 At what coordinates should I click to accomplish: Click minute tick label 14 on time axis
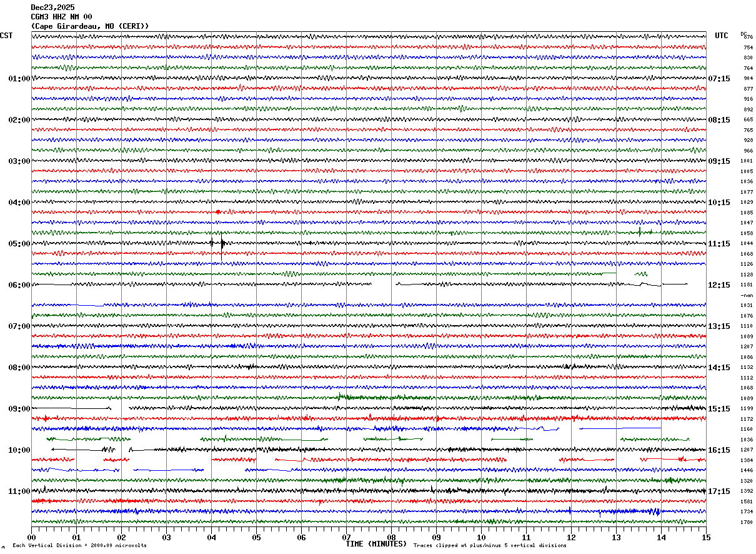pyautogui.click(x=661, y=537)
